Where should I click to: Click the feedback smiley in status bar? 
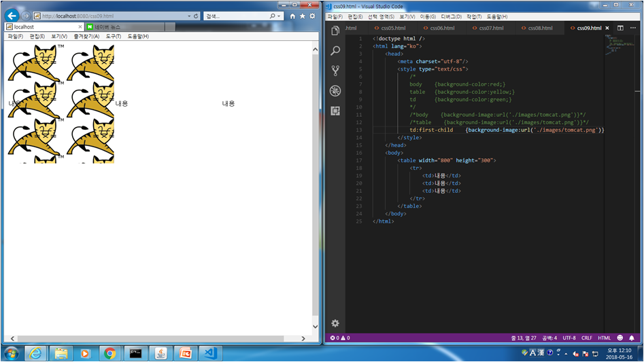(x=620, y=338)
